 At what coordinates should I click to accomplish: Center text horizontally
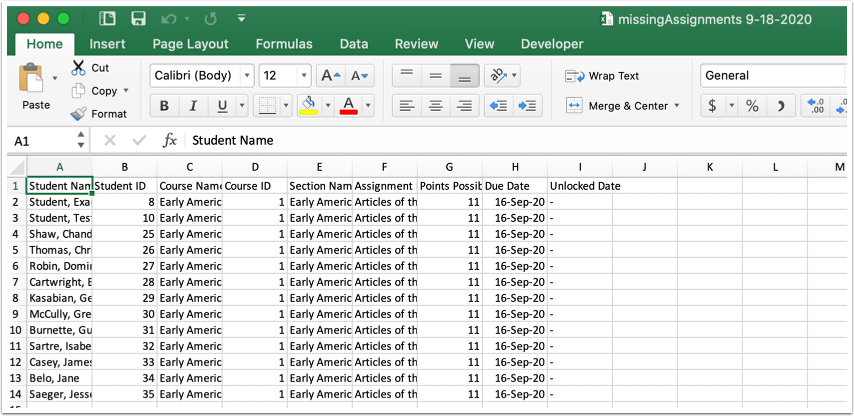(436, 106)
